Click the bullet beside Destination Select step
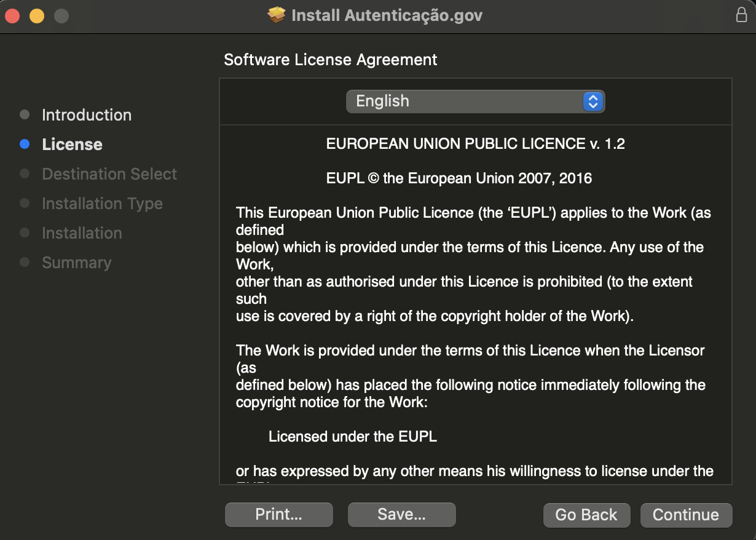 tap(25, 174)
